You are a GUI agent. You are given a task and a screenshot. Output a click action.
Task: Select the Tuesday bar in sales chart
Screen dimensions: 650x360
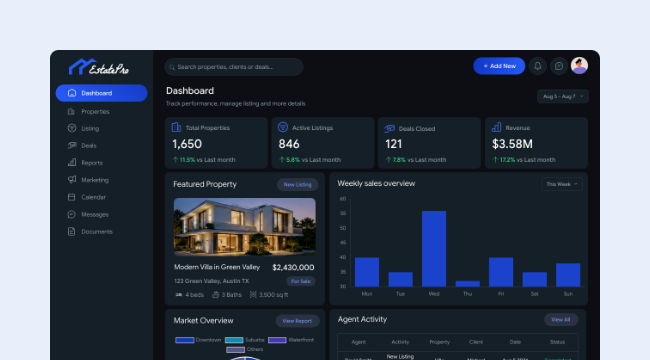click(400, 280)
